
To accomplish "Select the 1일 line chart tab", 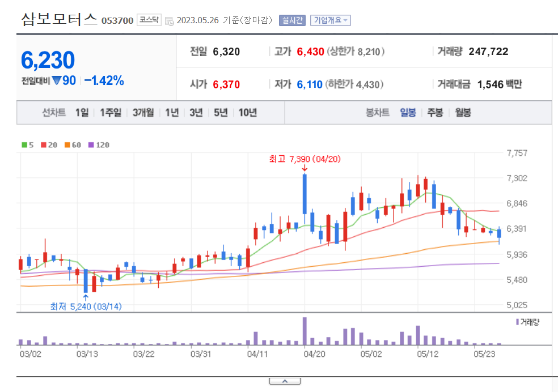I will [x=82, y=113].
